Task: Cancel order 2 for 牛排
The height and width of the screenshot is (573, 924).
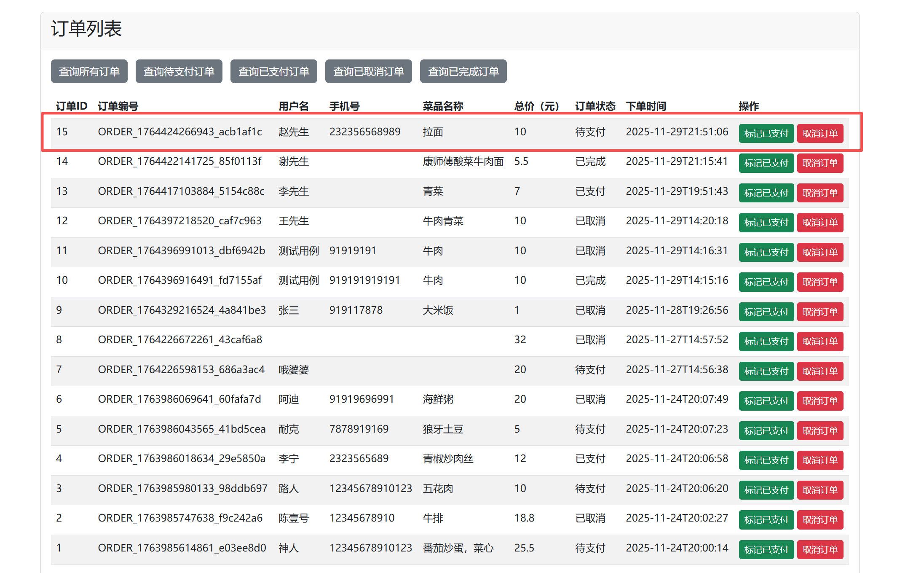Action: click(x=820, y=520)
